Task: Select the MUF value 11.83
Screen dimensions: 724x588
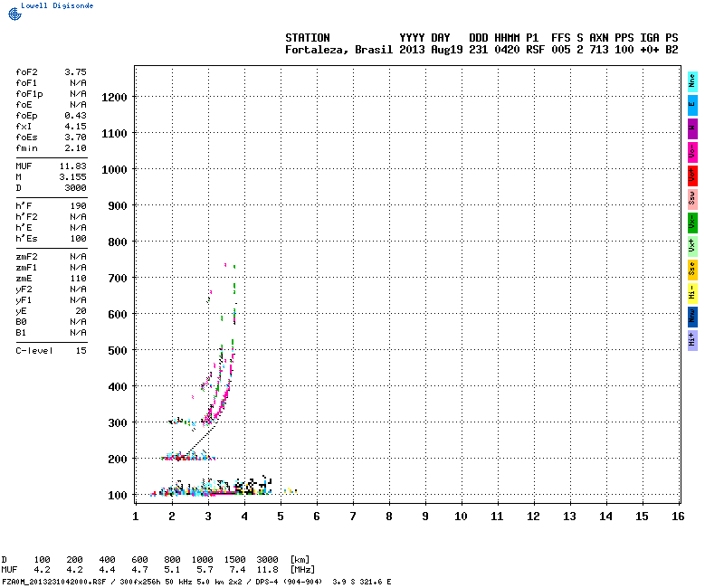Action: pos(73,166)
